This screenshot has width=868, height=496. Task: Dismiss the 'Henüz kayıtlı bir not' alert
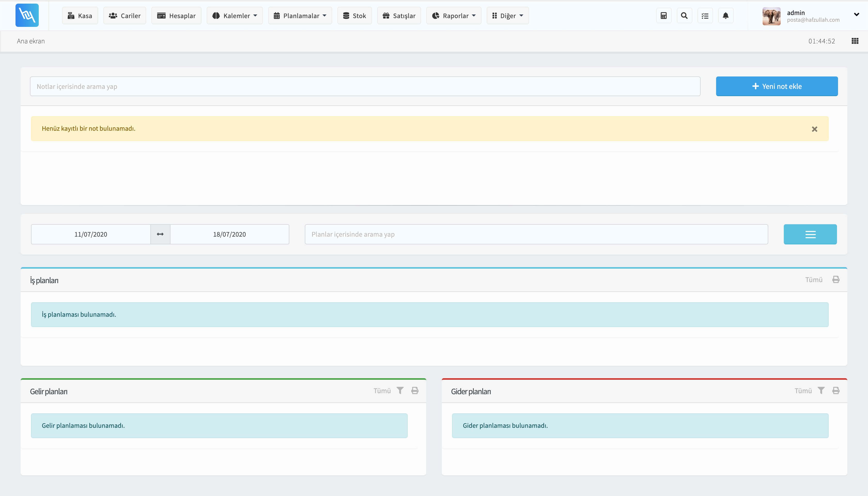click(814, 129)
